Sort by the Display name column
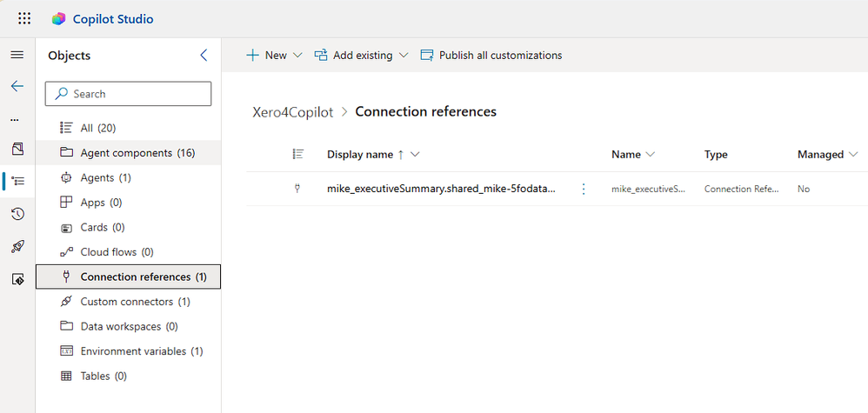The image size is (868, 413). 360,155
